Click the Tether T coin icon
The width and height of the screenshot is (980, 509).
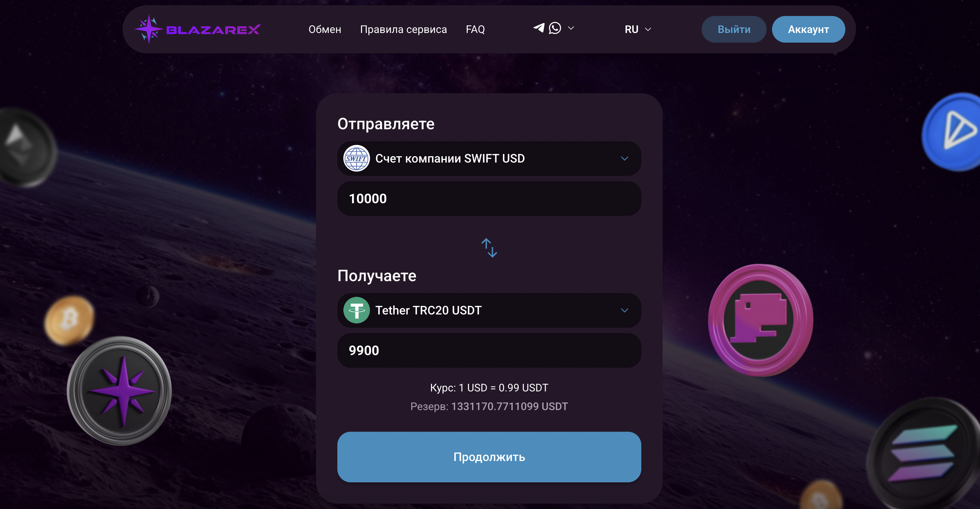pos(356,310)
